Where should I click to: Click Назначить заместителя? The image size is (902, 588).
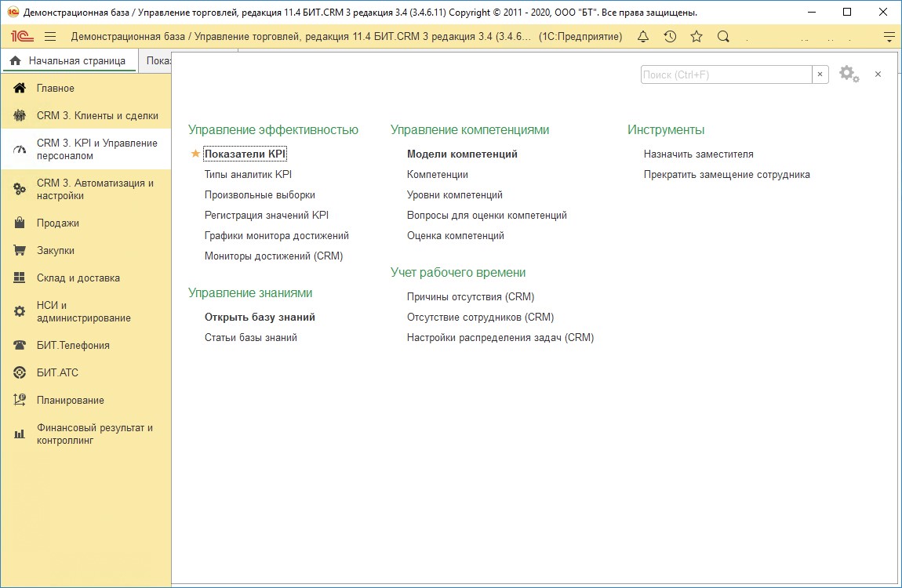click(698, 154)
